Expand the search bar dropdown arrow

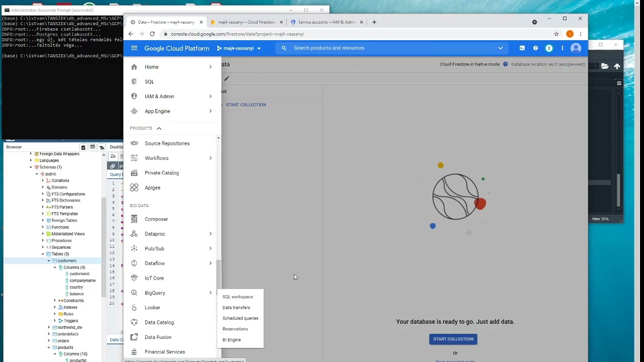click(x=500, y=48)
